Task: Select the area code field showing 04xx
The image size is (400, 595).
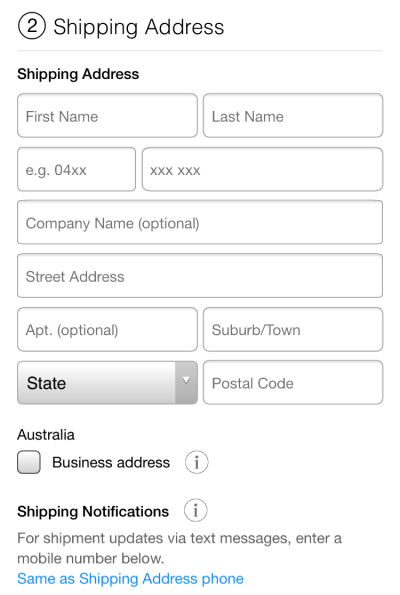Action: click(76, 169)
